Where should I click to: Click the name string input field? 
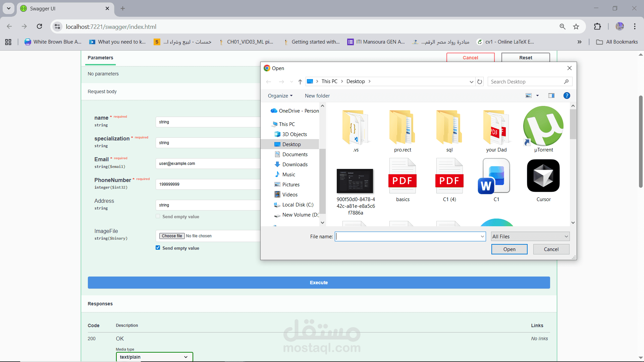tap(208, 122)
